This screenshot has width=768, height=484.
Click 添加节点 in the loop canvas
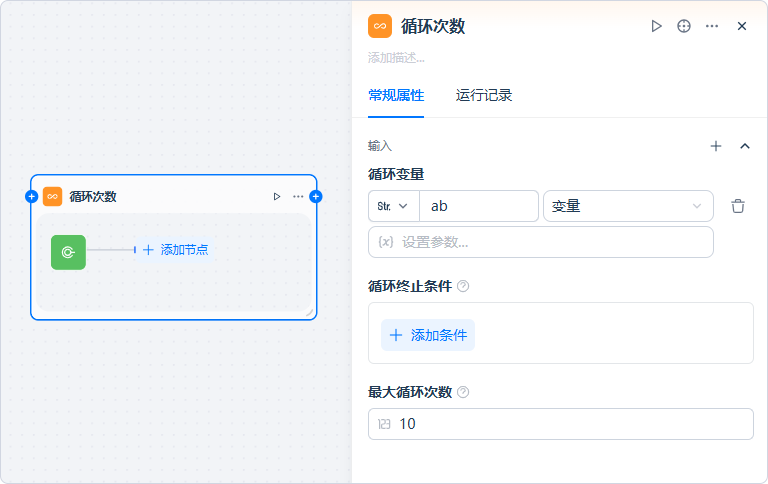pyautogui.click(x=176, y=249)
